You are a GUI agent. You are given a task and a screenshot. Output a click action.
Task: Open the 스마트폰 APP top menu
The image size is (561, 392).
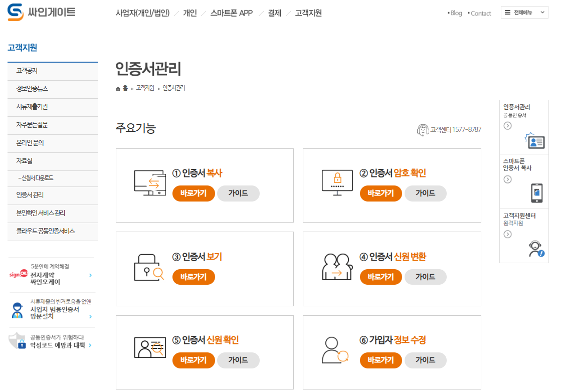tap(231, 13)
